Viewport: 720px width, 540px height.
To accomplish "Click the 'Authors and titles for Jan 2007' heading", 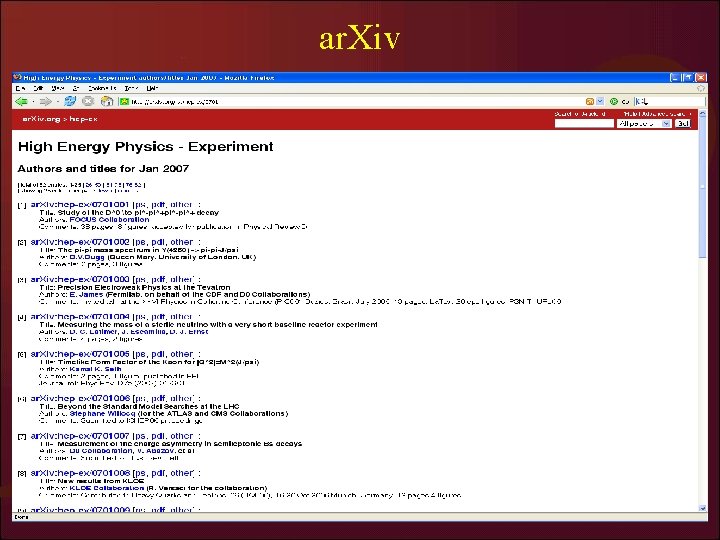I will click(103, 169).
